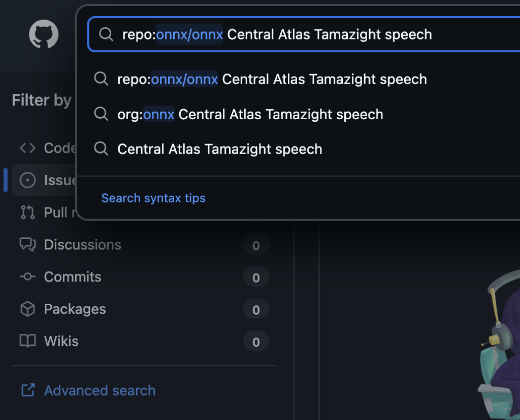The image size is (520, 420).
Task: Filter results by Packages
Action: pos(75,309)
